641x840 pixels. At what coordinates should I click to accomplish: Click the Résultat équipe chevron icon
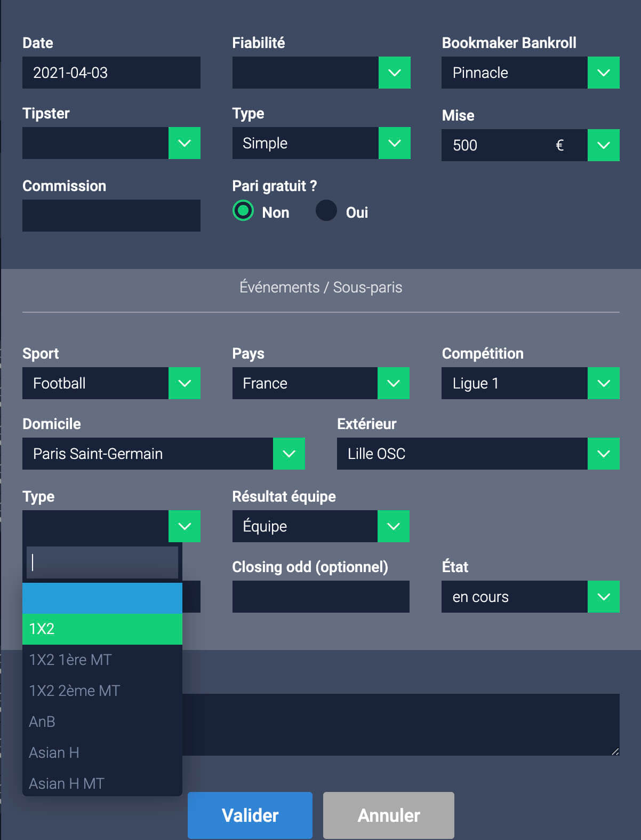click(394, 526)
